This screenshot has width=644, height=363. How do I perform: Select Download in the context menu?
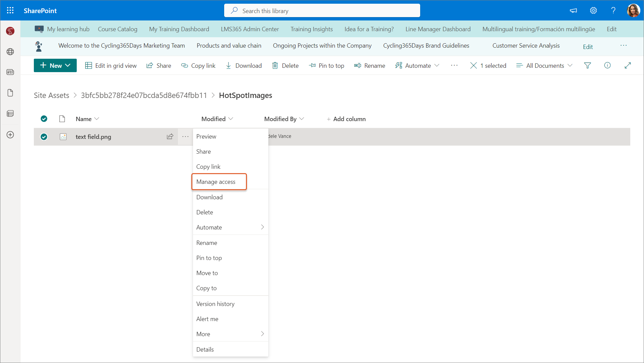pyautogui.click(x=231, y=197)
